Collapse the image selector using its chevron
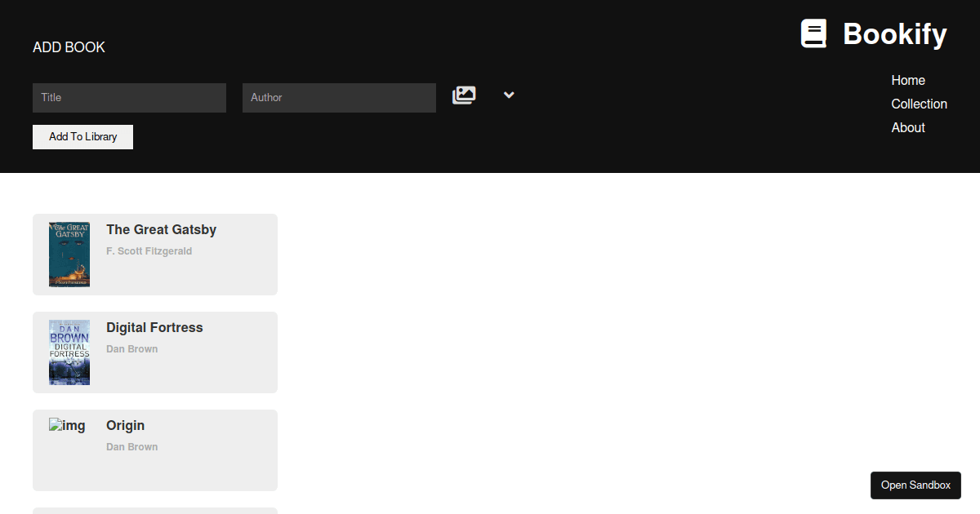This screenshot has width=980, height=514. tap(508, 95)
